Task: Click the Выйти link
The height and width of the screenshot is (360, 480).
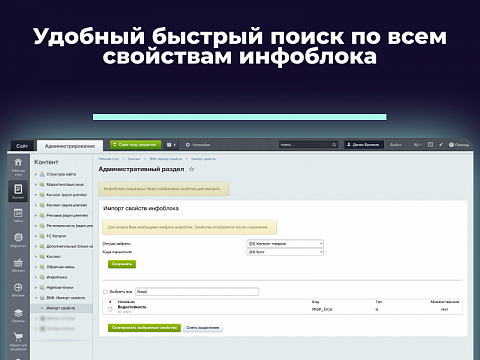Action: point(396,145)
